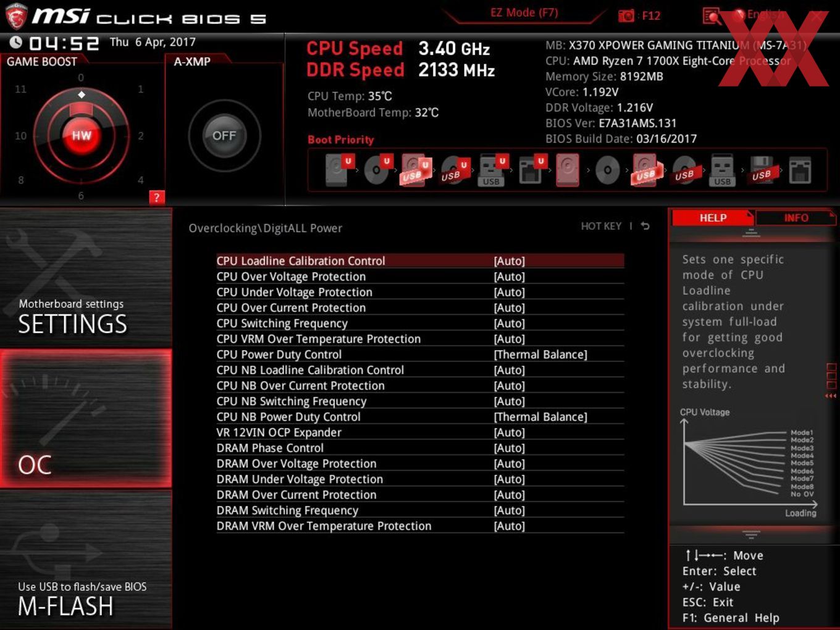Click the HOT KEY label
Screen dimensions: 840x630
tap(601, 226)
